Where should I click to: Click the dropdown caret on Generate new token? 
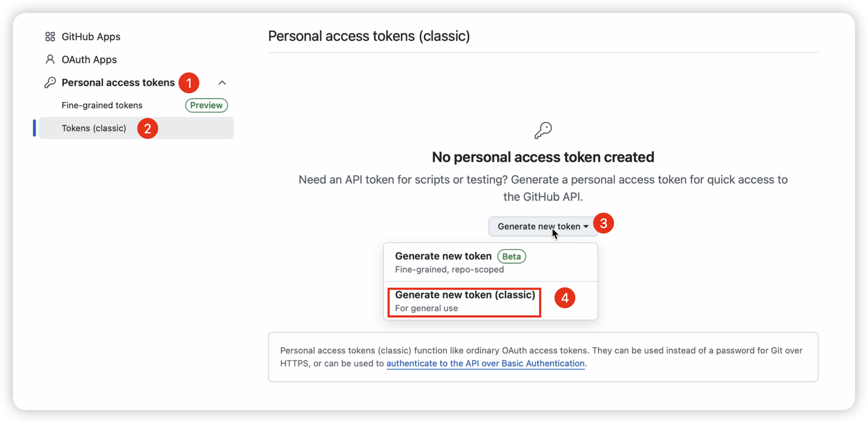pos(586,227)
